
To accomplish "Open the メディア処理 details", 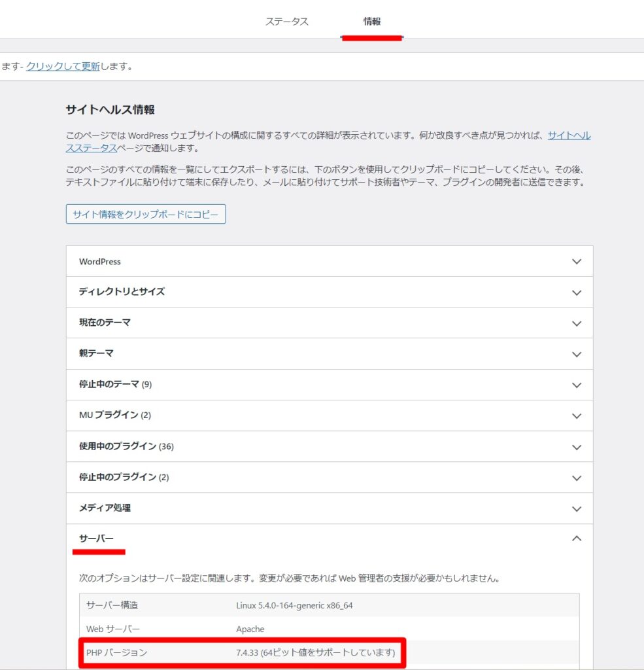I will click(327, 508).
